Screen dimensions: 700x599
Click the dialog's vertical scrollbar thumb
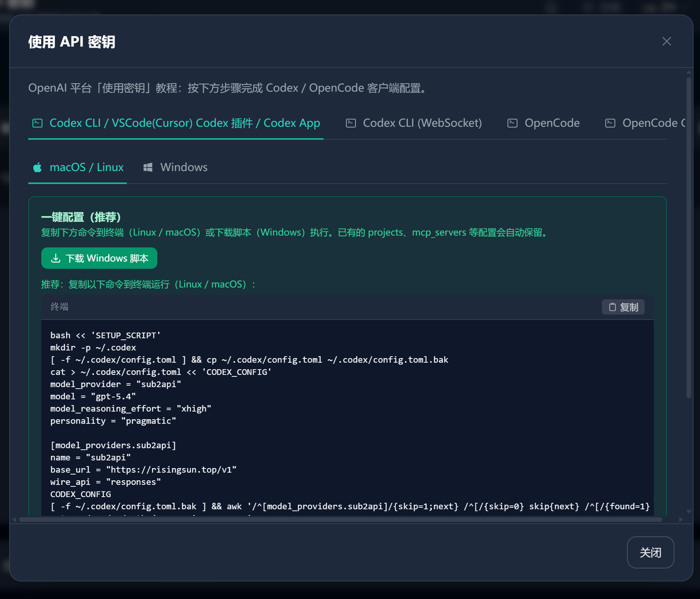pyautogui.click(x=689, y=237)
